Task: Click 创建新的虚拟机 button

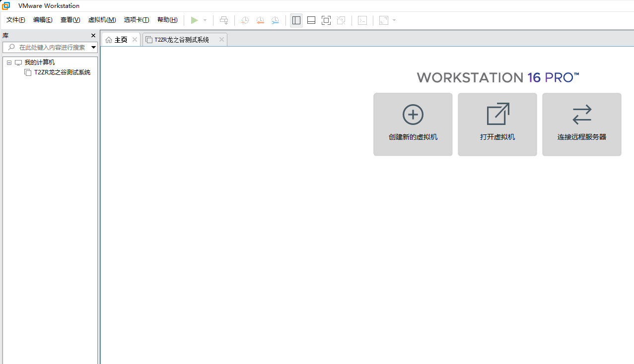Action: 413,124
